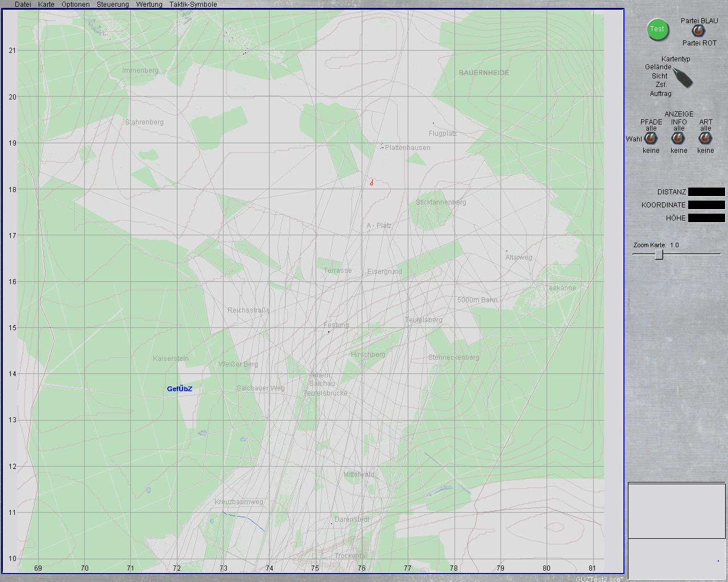Image resolution: width=728 pixels, height=582 pixels.
Task: Flip the PFADE display toggle switch
Action: (x=651, y=139)
